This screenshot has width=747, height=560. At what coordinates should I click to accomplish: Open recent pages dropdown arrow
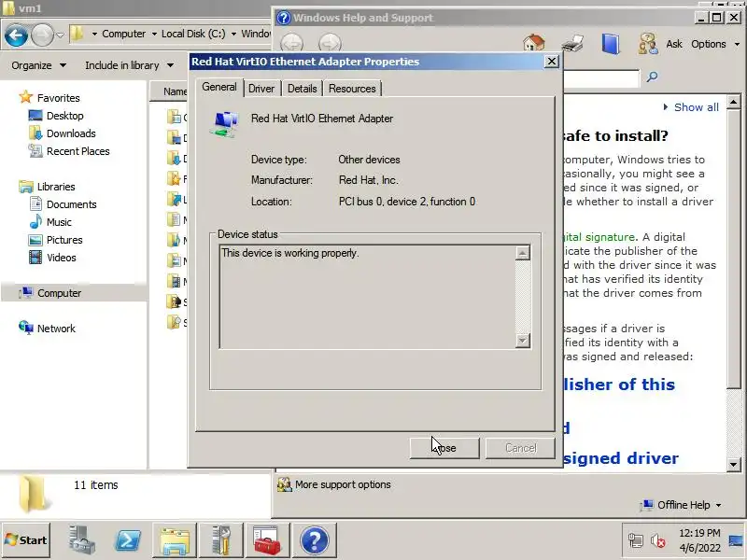pos(60,35)
